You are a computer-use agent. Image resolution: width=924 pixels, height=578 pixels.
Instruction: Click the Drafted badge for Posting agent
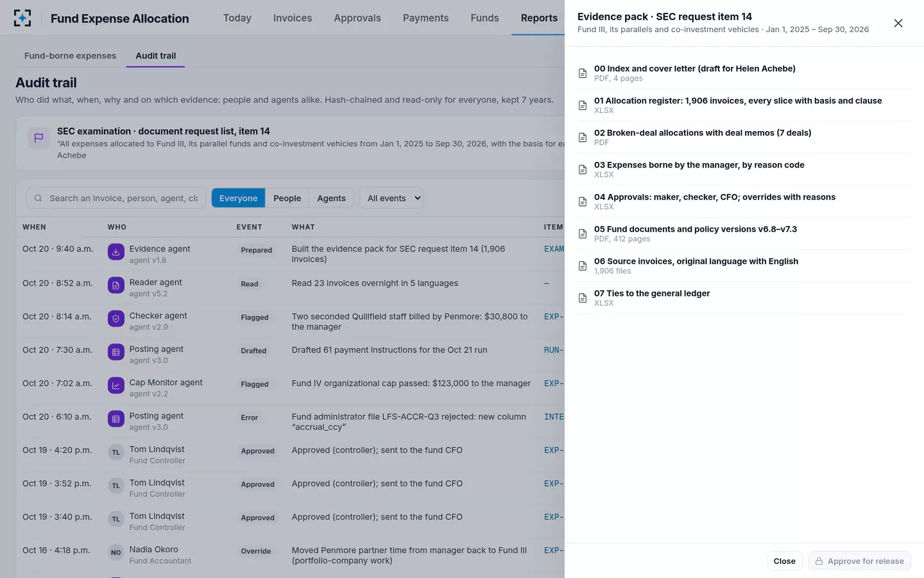click(253, 351)
